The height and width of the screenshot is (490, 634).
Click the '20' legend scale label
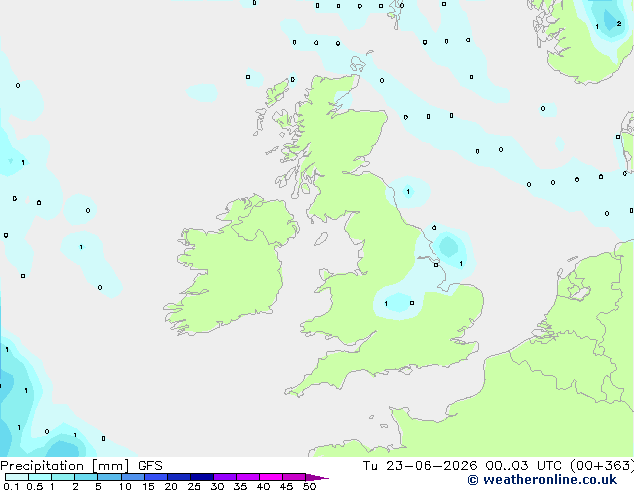pyautogui.click(x=171, y=486)
